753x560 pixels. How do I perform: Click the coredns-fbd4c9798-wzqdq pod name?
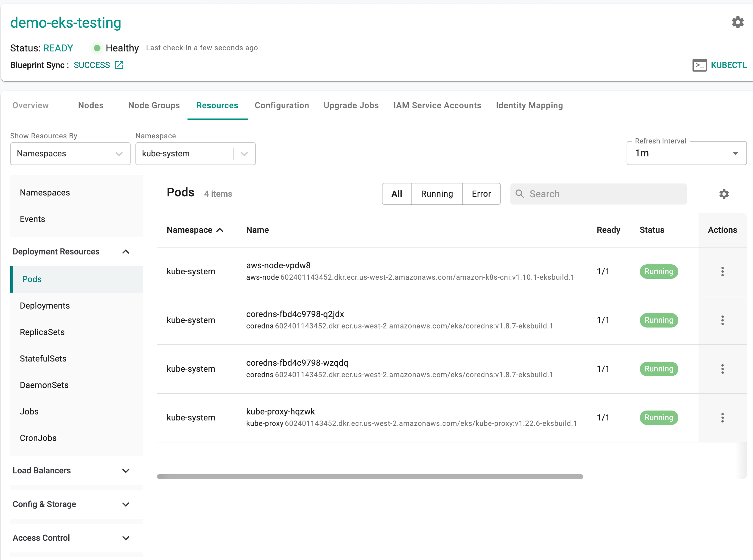pyautogui.click(x=297, y=363)
